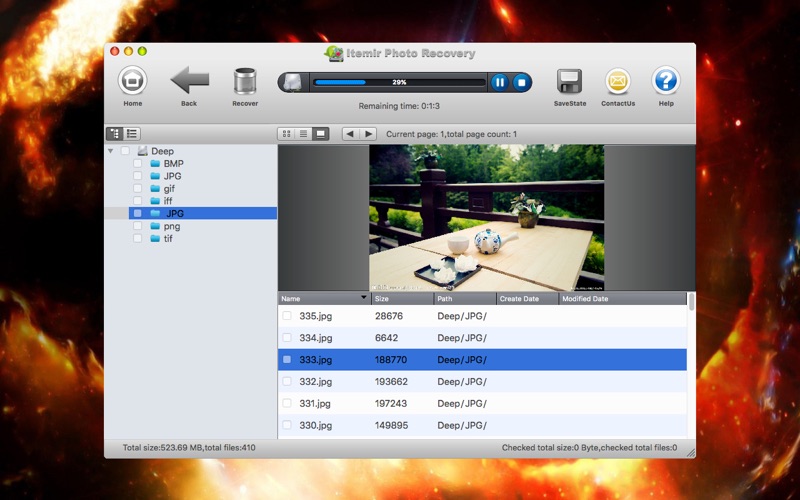Check the iff folder checkbox

(137, 201)
